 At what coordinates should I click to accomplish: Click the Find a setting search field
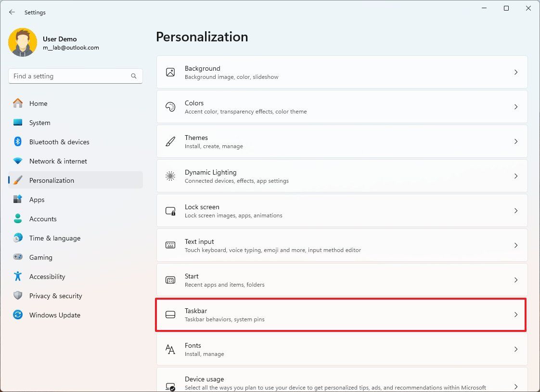(x=75, y=76)
